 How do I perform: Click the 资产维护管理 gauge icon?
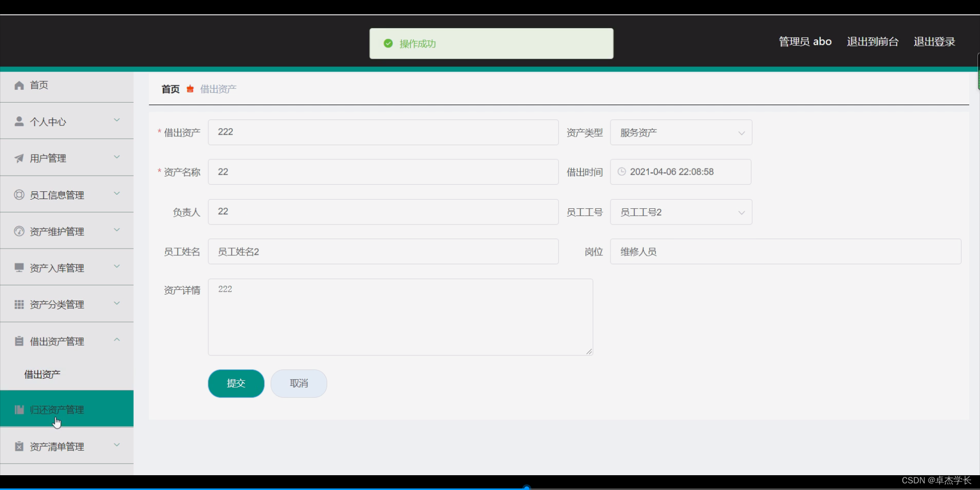point(18,231)
